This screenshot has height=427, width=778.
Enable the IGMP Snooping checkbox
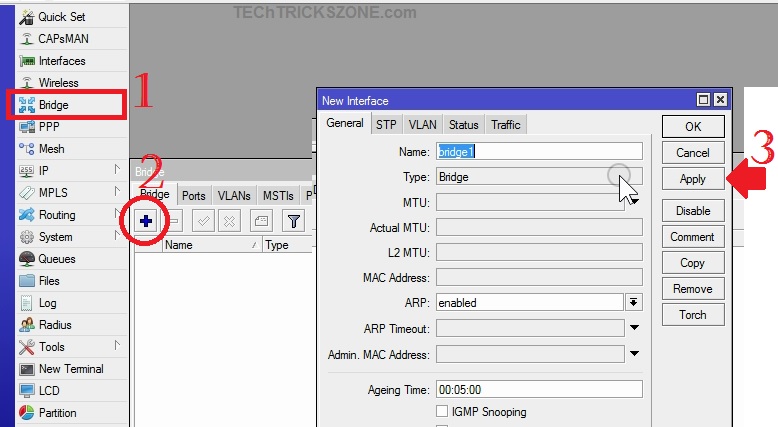point(442,412)
